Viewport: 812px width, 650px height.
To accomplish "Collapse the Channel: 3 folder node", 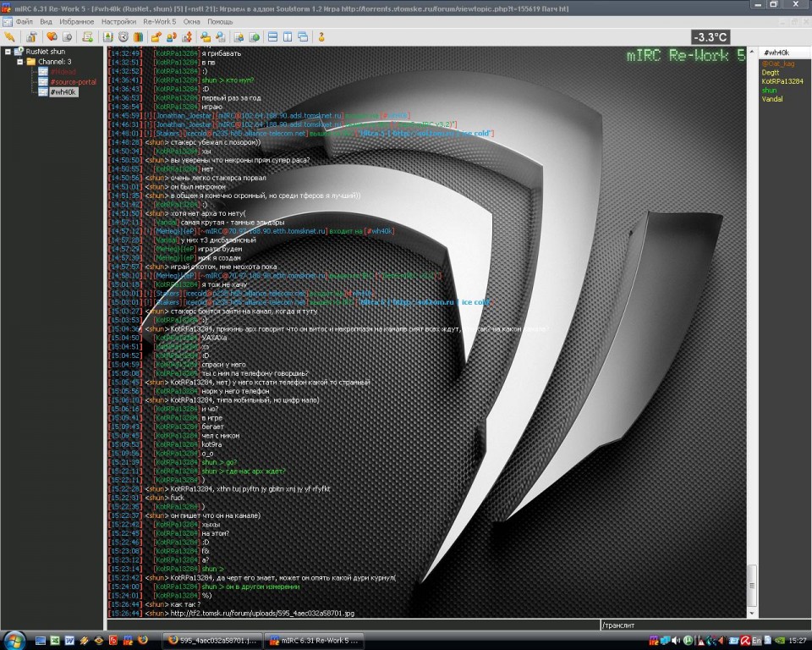I will [19, 62].
